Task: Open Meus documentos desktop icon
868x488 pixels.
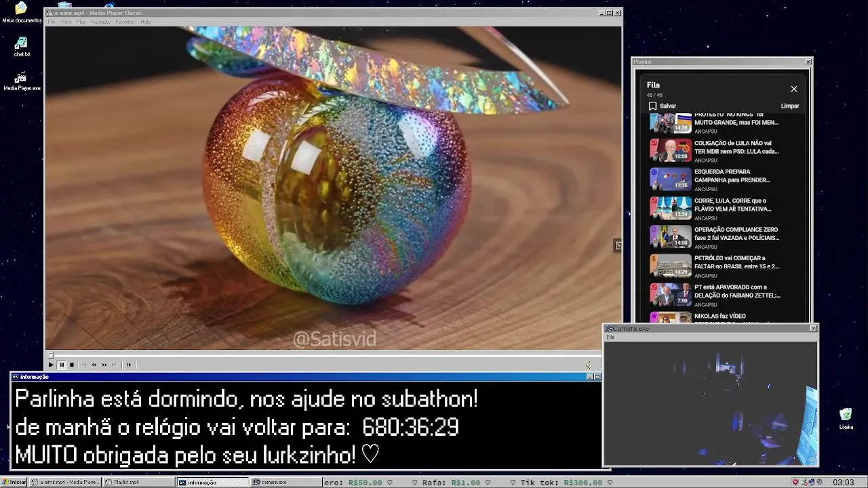Action: (22, 12)
